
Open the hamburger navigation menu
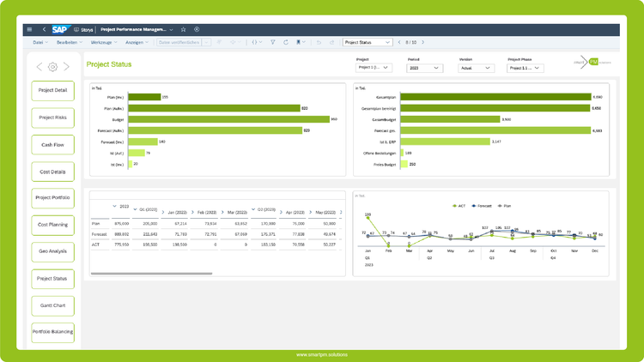click(29, 29)
